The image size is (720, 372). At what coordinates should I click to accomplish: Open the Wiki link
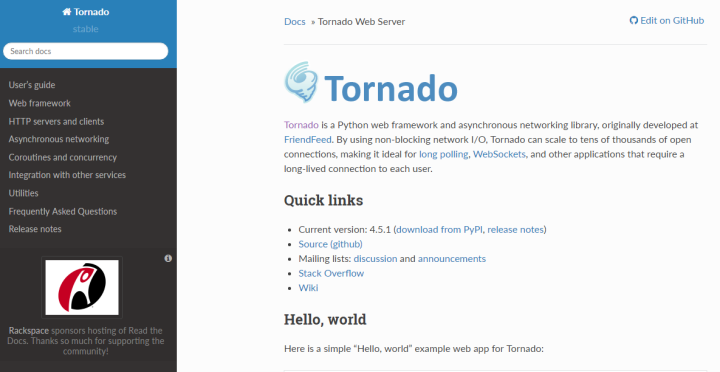(308, 288)
